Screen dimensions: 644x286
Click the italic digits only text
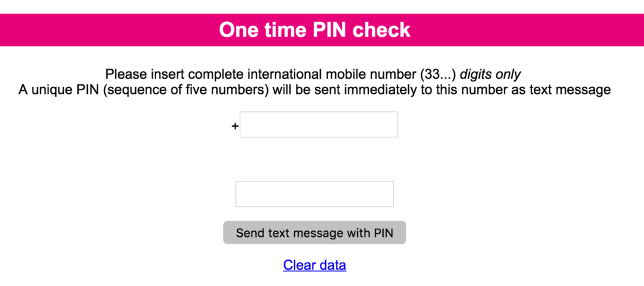point(491,74)
